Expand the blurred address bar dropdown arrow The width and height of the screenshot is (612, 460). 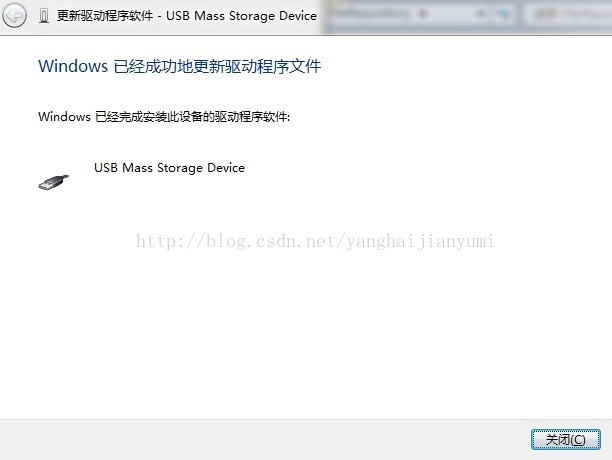pyautogui.click(x=480, y=14)
